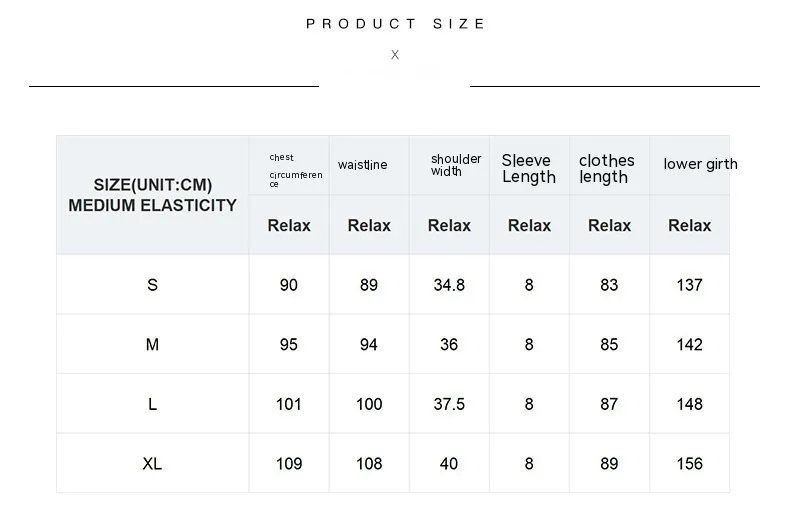Select waistline value 100 in L row
Viewport: 790px width, 528px height.
pyautogui.click(x=369, y=404)
